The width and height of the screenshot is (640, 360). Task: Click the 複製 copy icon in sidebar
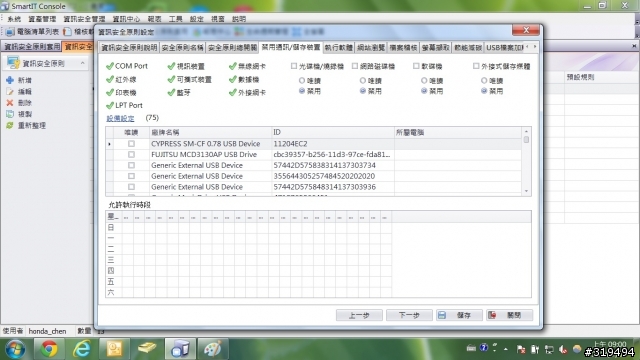pyautogui.click(x=10, y=114)
